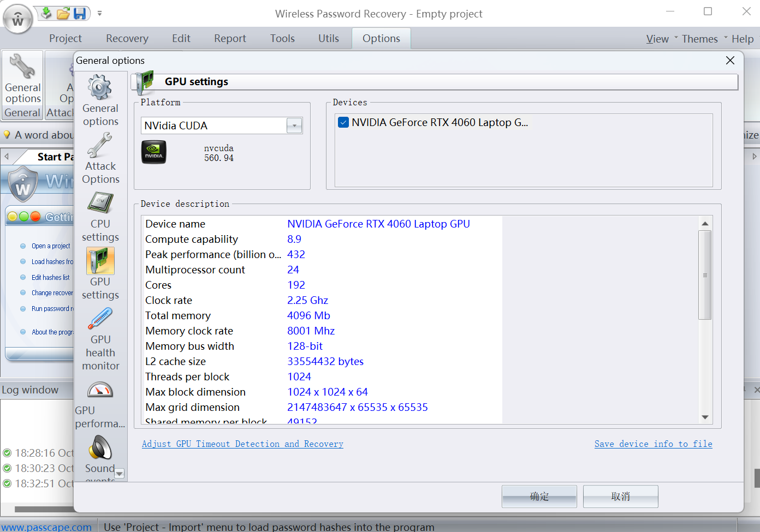The width and height of the screenshot is (760, 532).
Task: Open the Tools menu
Action: (x=282, y=38)
